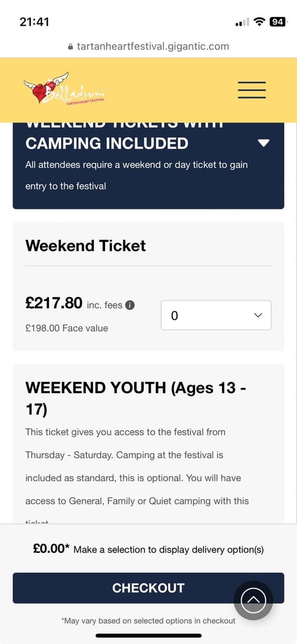297x644 pixels.
Task: Click the dropdown chevron on quantity selector
Action: pyautogui.click(x=258, y=315)
